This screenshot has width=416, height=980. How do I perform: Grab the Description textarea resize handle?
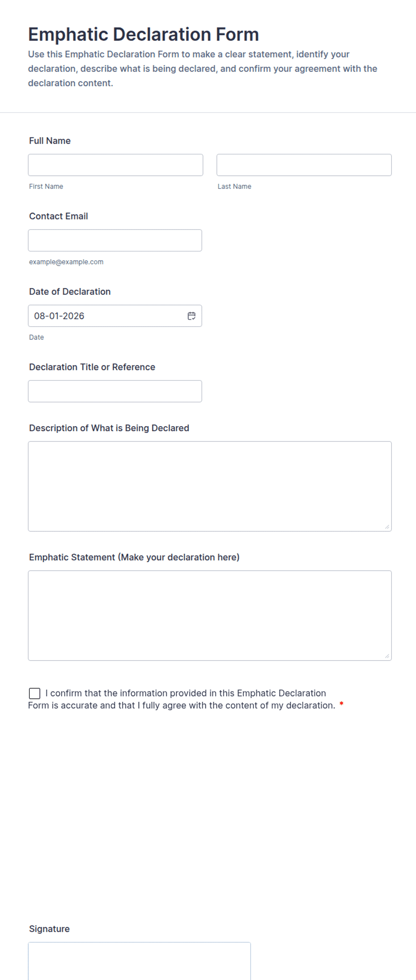[387, 527]
